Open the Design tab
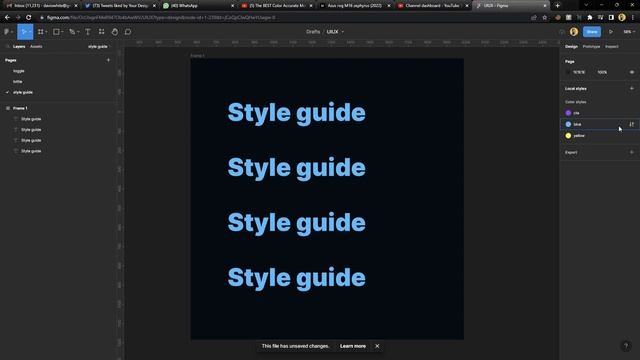The width and height of the screenshot is (640, 360). [x=571, y=47]
